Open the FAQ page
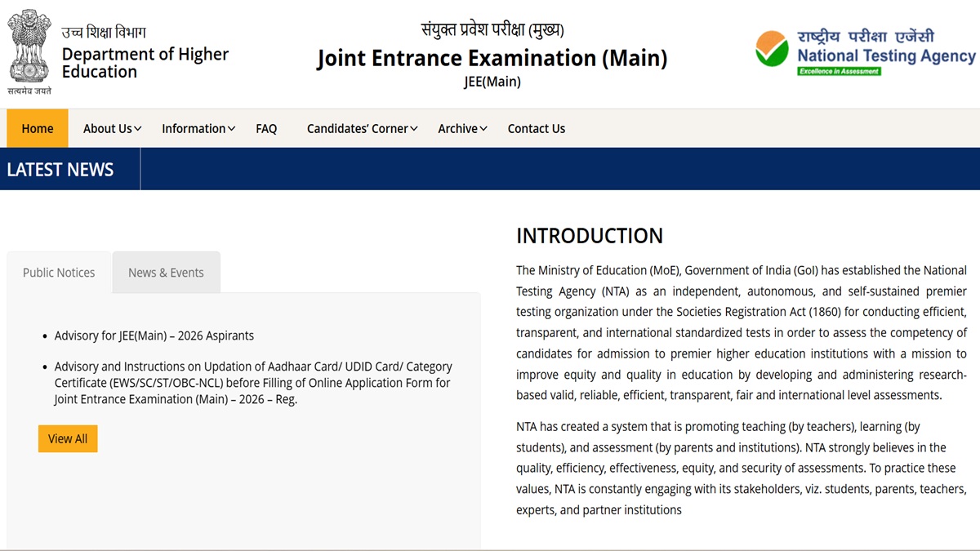This screenshot has width=980, height=551. click(266, 128)
